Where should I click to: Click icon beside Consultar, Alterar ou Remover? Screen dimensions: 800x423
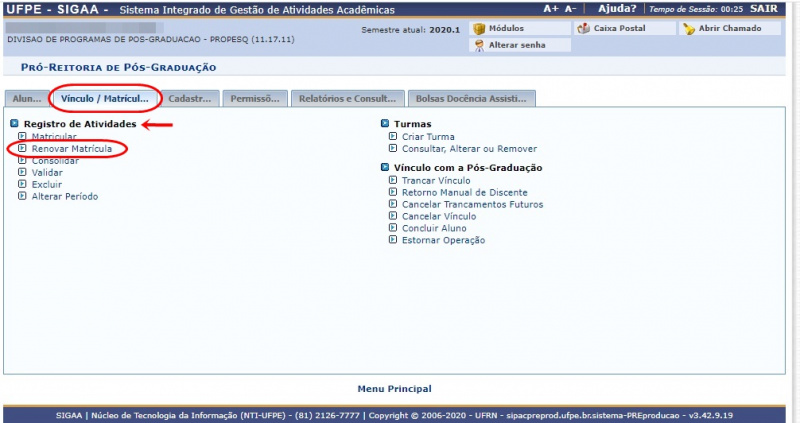(x=392, y=148)
